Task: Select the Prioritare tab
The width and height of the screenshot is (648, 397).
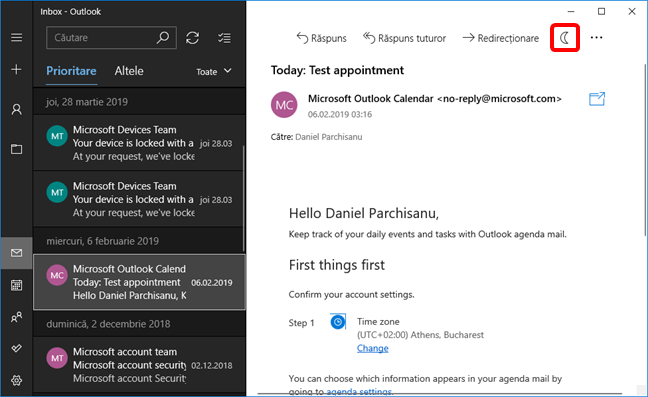Action: [x=71, y=71]
